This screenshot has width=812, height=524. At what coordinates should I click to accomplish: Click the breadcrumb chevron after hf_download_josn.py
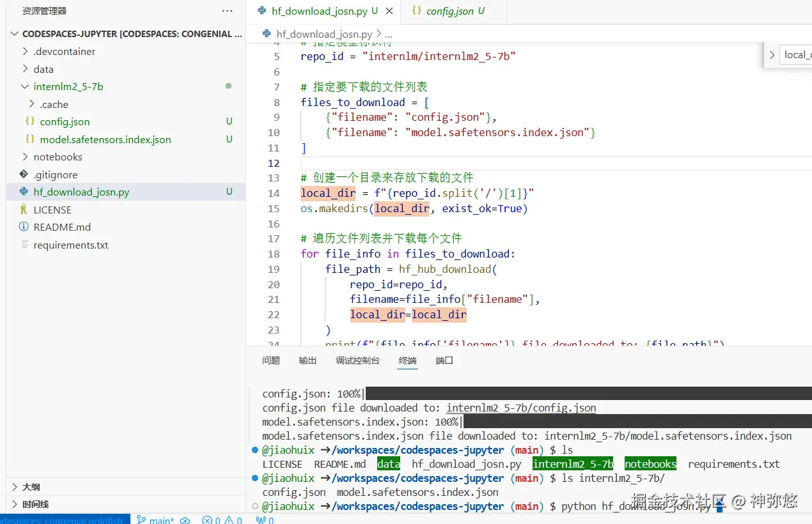(379, 34)
